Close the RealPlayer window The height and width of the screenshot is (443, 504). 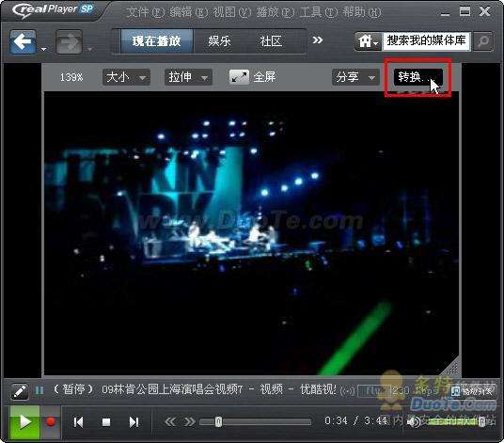(484, 11)
